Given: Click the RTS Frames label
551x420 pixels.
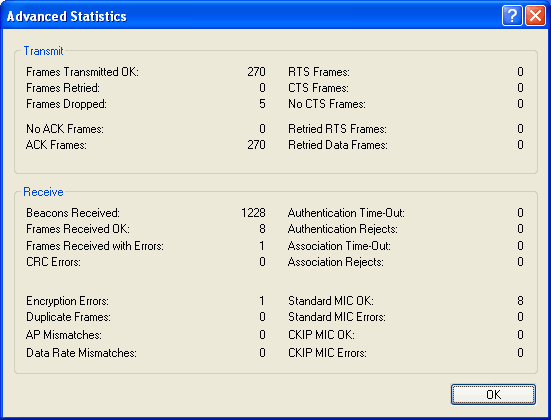Looking at the screenshot, I should (x=319, y=72).
